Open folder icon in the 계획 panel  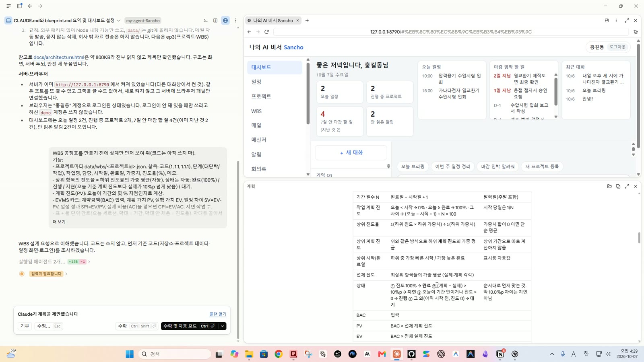click(609, 186)
